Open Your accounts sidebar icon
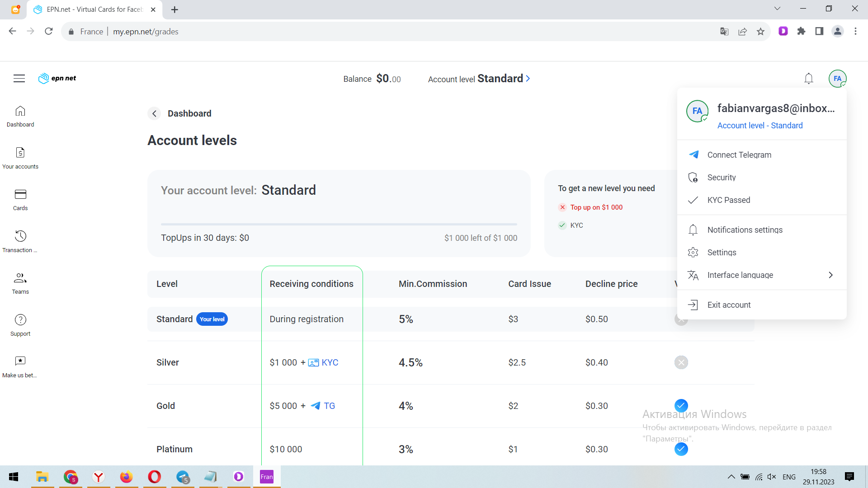868x488 pixels. [20, 158]
